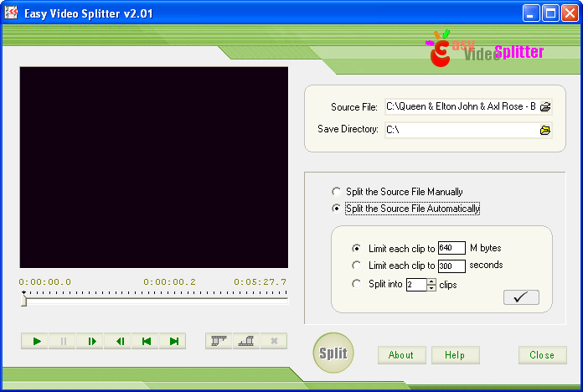Jump to the video start
The height and width of the screenshot is (392, 583).
(147, 341)
